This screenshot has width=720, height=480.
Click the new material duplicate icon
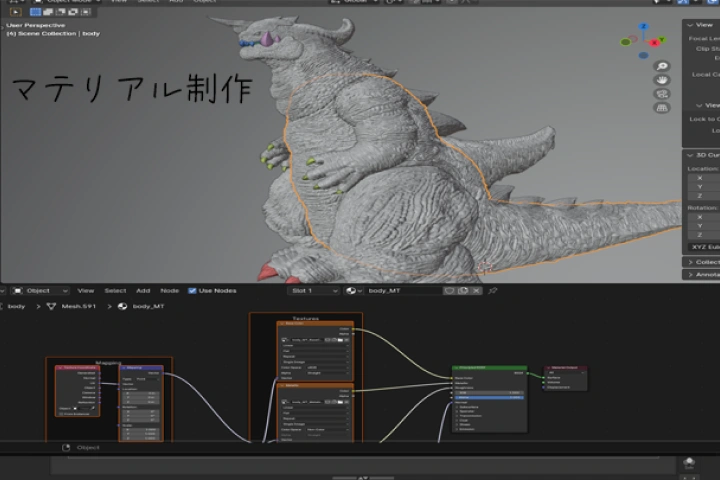(463, 291)
